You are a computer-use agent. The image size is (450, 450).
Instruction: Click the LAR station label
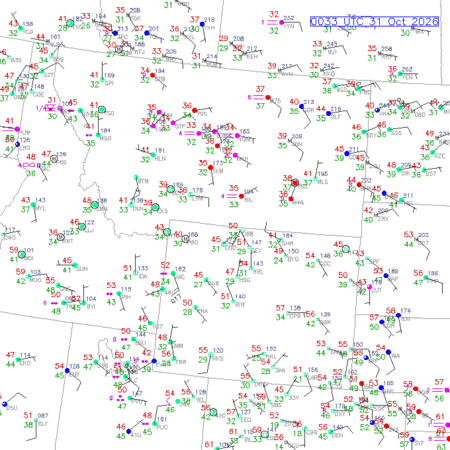[312, 377]
